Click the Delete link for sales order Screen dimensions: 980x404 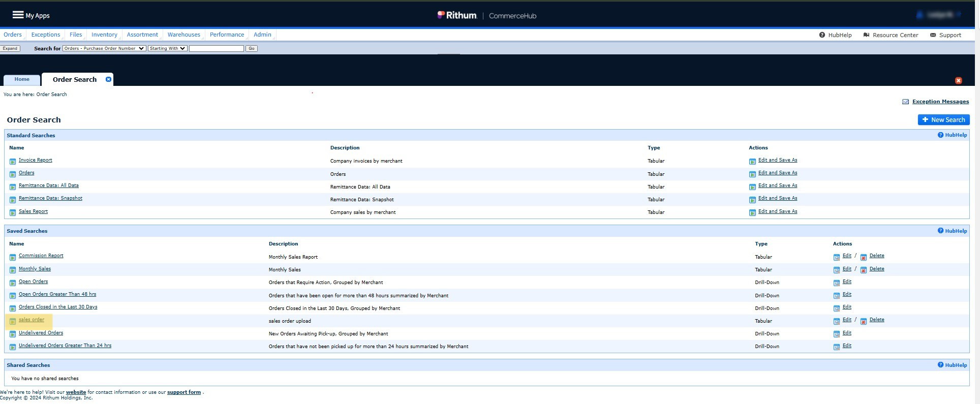[877, 320]
